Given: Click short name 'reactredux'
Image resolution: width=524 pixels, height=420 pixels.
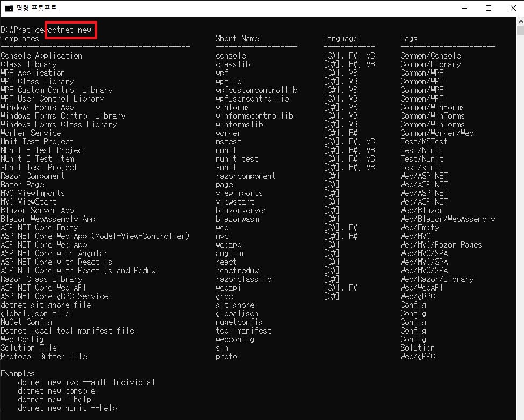Looking at the screenshot, I should pos(237,271).
